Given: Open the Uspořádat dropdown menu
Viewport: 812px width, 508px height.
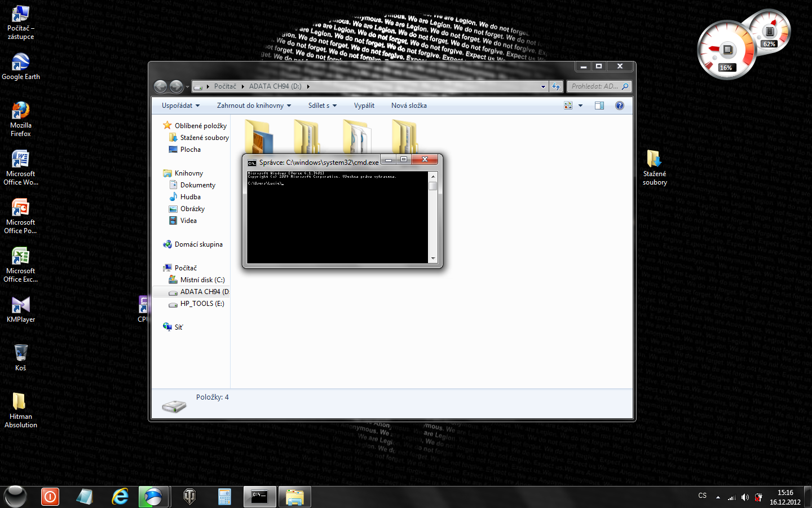Looking at the screenshot, I should [180, 106].
